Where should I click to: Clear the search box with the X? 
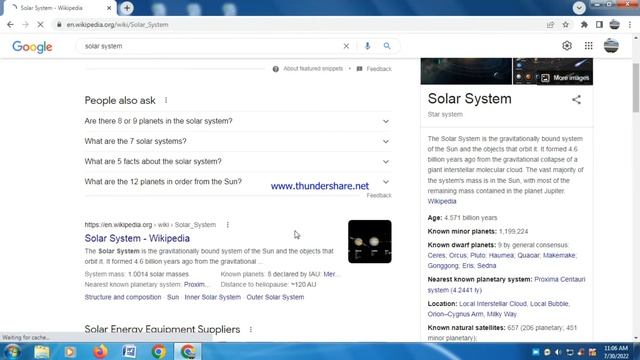point(346,46)
